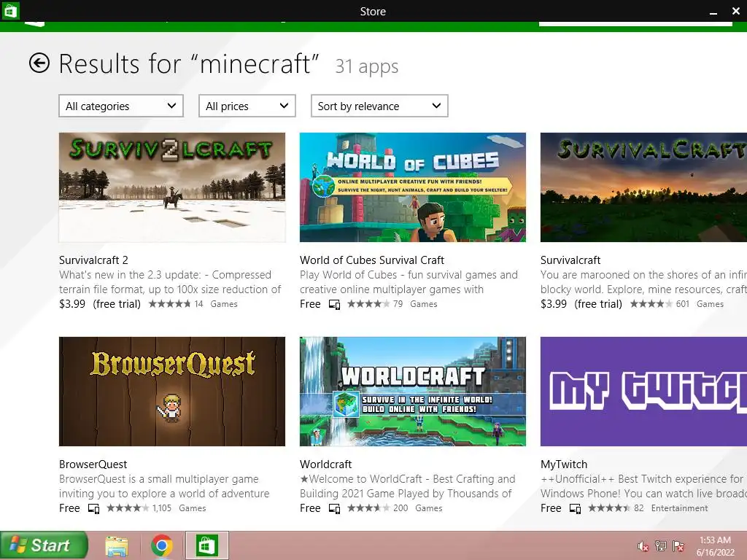Screen dimensions: 747x560
Task: Click BrowserQuest description text
Action: pyautogui.click(x=164, y=486)
